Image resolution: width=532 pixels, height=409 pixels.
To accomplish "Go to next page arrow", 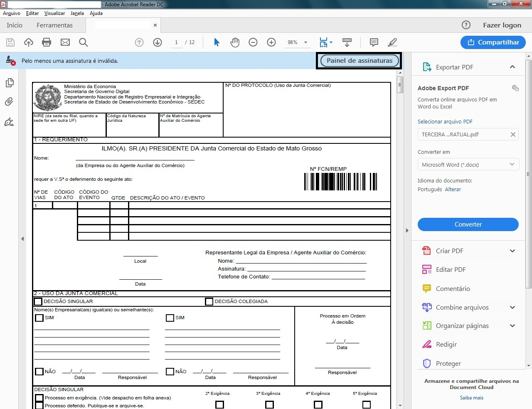I will click(158, 42).
